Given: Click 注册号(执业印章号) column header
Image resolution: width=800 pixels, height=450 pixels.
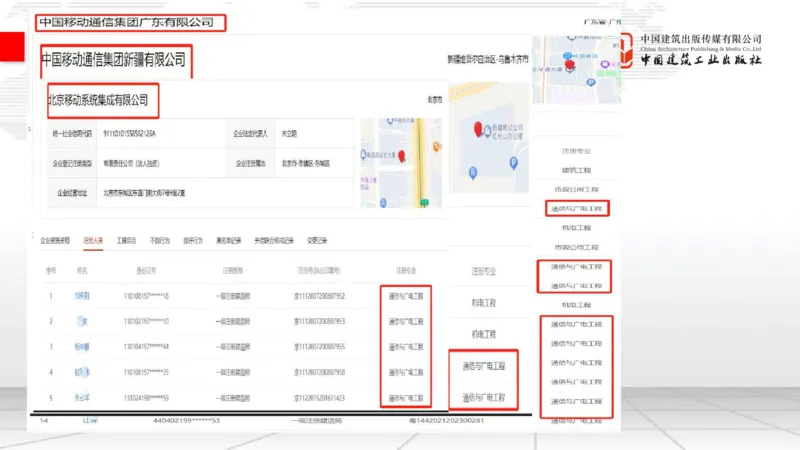Looking at the screenshot, I should (x=319, y=271).
